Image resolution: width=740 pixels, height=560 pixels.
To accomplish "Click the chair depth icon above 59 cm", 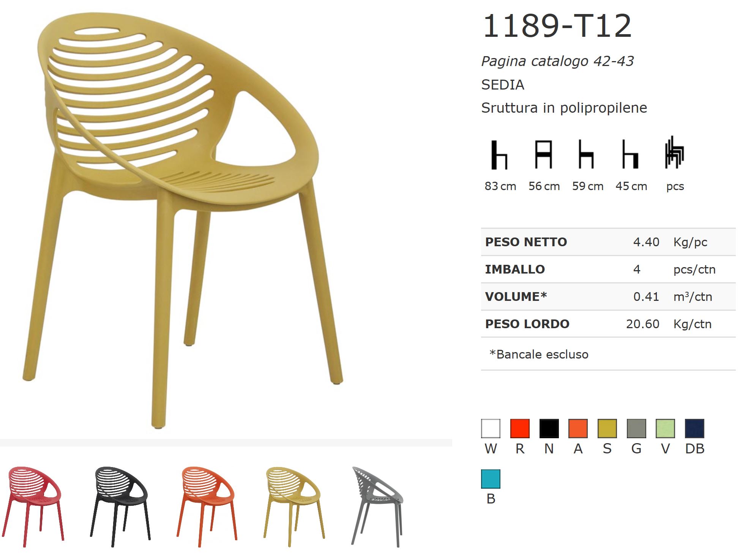I will click(x=586, y=154).
